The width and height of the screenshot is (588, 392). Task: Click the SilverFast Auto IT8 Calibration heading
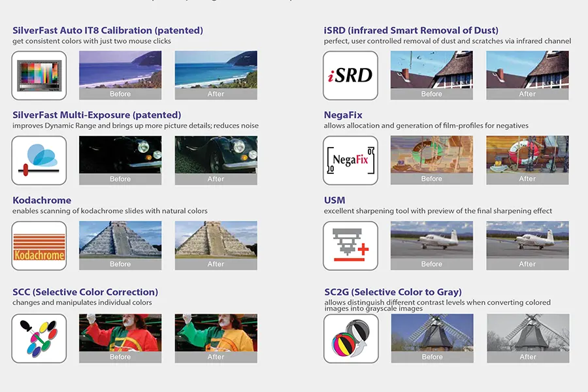108,31
